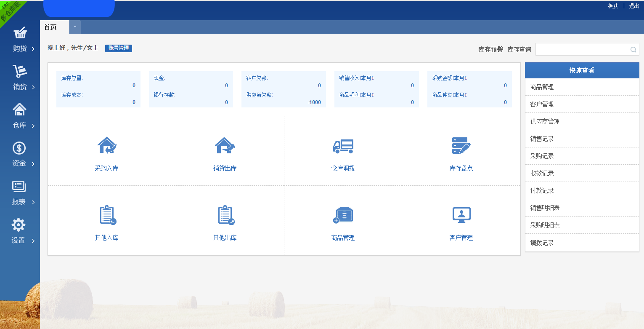Click the 账号管理 button

pyautogui.click(x=118, y=48)
